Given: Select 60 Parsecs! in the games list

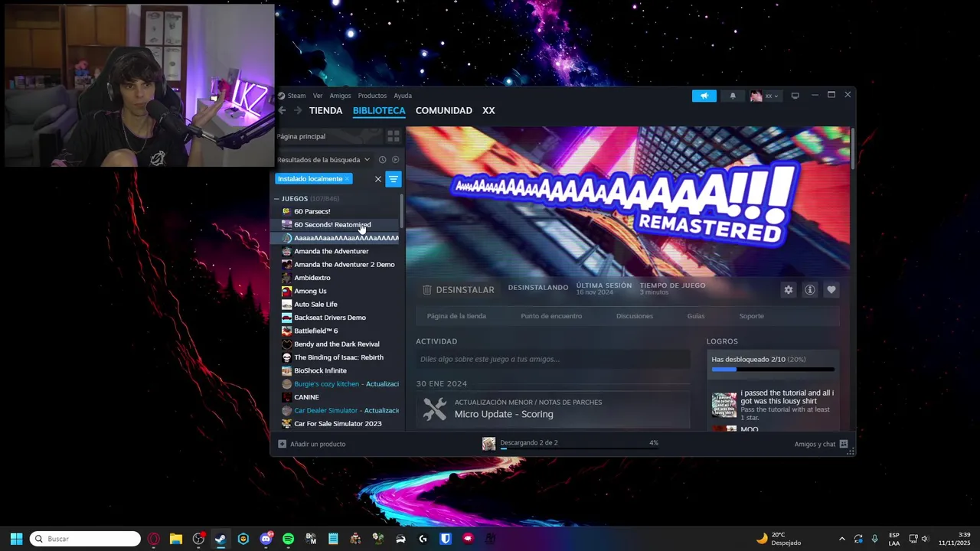Looking at the screenshot, I should tap(312, 211).
